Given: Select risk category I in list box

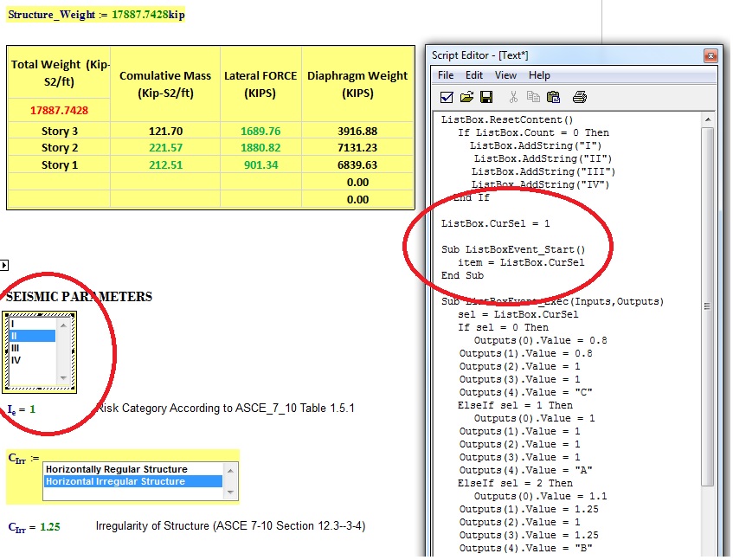Looking at the screenshot, I should click(x=32, y=324).
